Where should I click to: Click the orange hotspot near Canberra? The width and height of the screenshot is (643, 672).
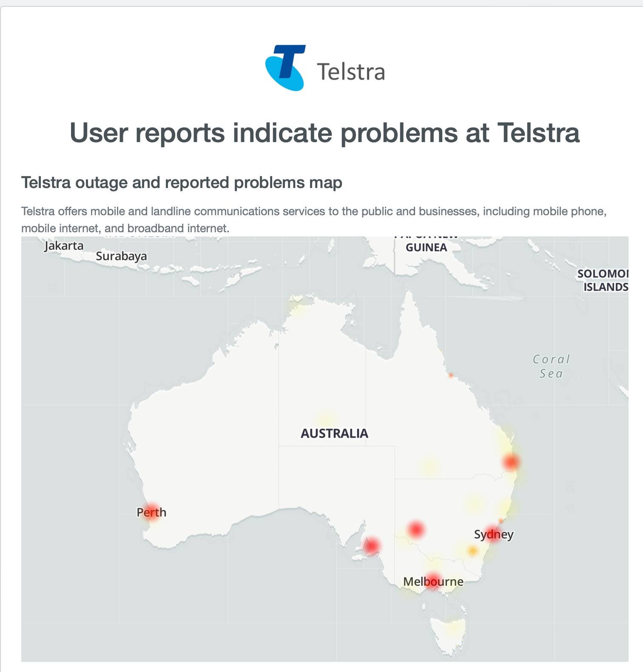pyautogui.click(x=472, y=552)
